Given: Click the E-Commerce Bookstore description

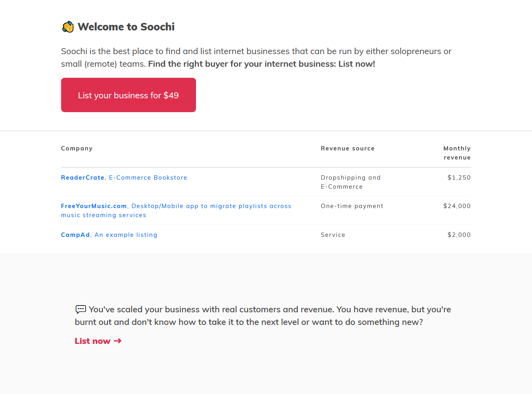Looking at the screenshot, I should click(148, 178).
